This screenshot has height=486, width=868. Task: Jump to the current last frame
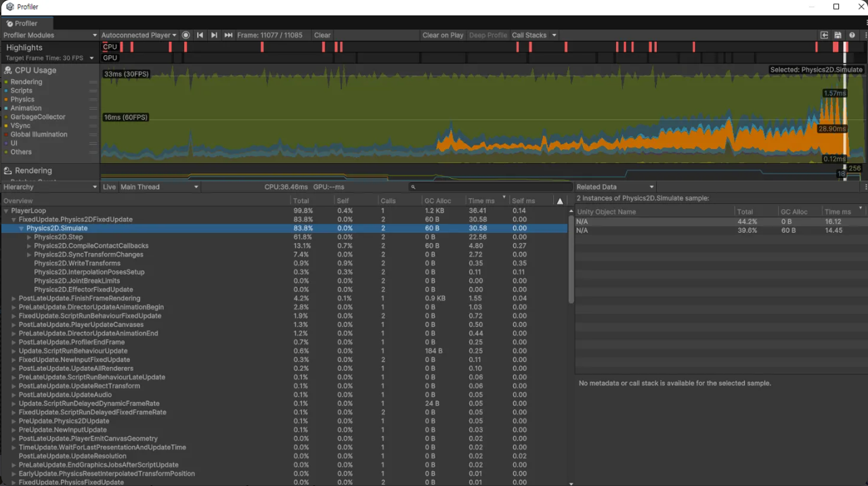228,35
